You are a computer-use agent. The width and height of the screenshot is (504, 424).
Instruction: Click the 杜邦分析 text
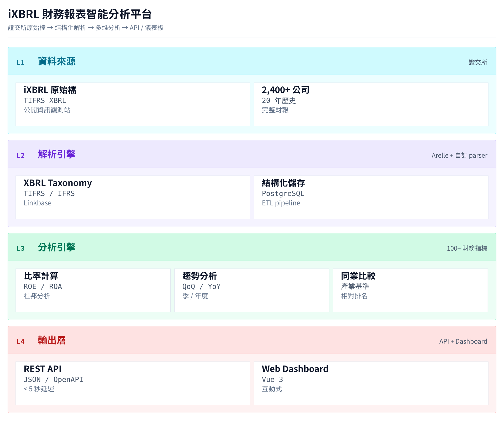[x=37, y=296]
